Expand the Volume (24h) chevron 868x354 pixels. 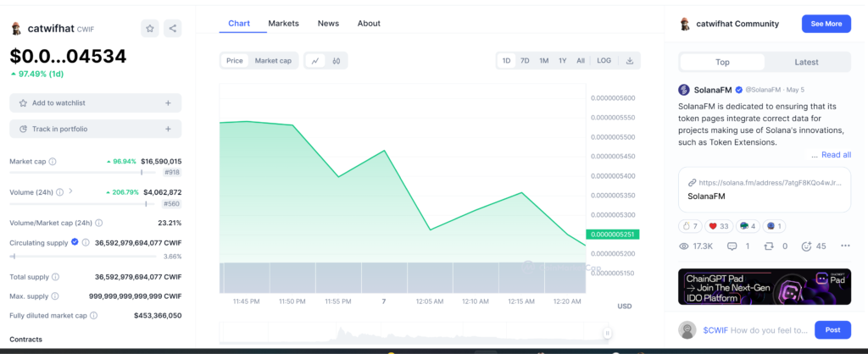coord(70,191)
